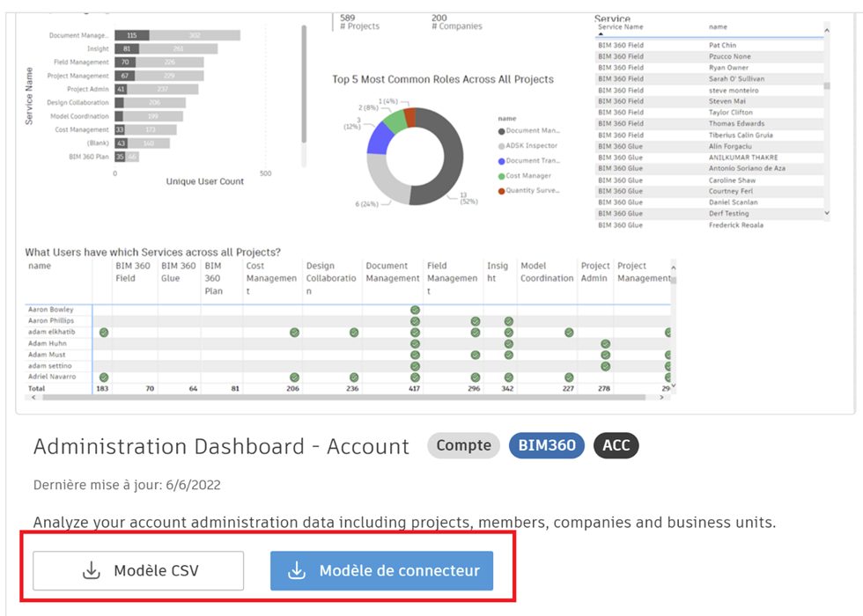The image size is (863, 616).
Task: Click Aaron Phillips' Field Management check icon
Action: [476, 321]
